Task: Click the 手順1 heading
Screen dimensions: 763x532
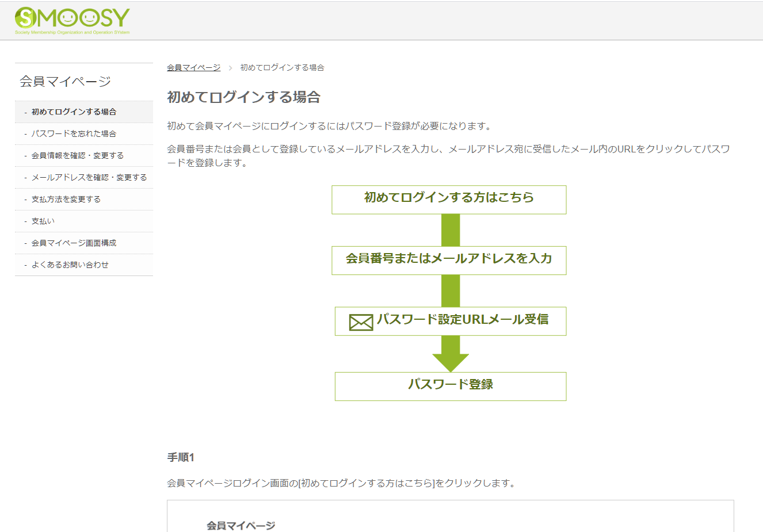Action: [x=181, y=457]
